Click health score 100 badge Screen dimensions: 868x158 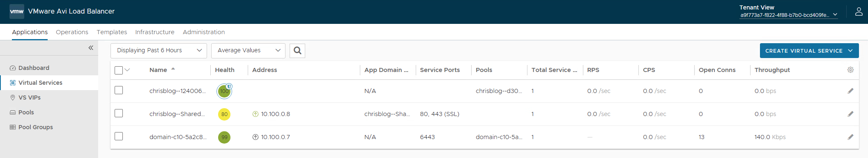pos(224,91)
